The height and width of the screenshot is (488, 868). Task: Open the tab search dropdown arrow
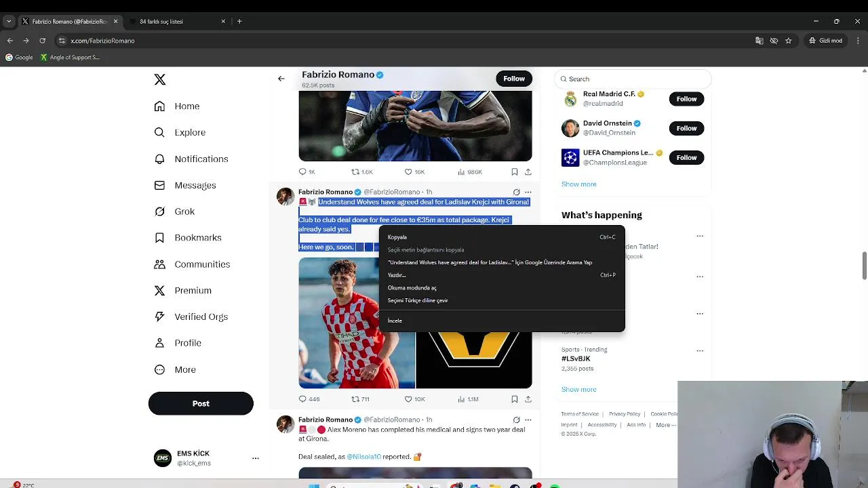[9, 21]
